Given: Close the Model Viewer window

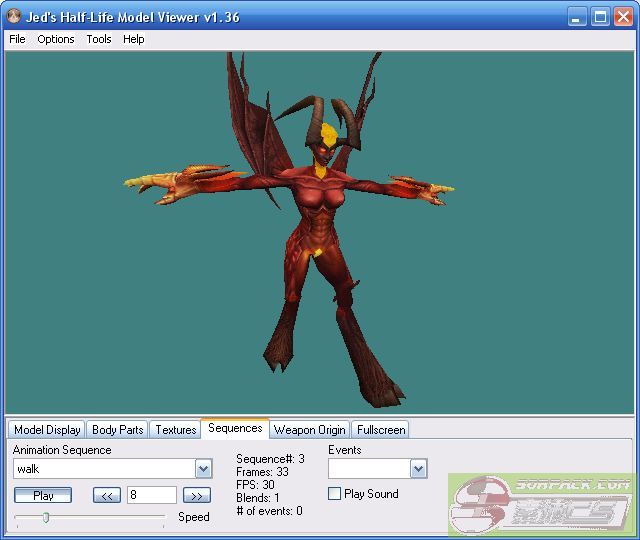Looking at the screenshot, I should click(x=623, y=17).
